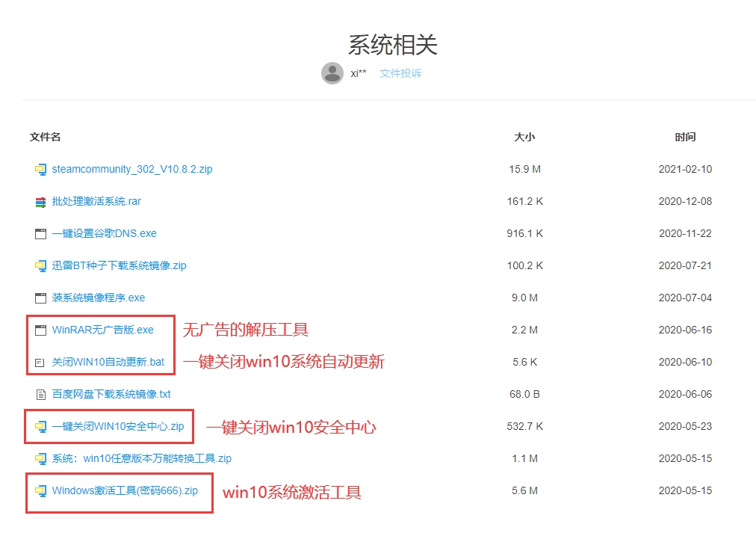Download Windows激活工具(密码666).zip link
This screenshot has width=756, height=542.
125,490
